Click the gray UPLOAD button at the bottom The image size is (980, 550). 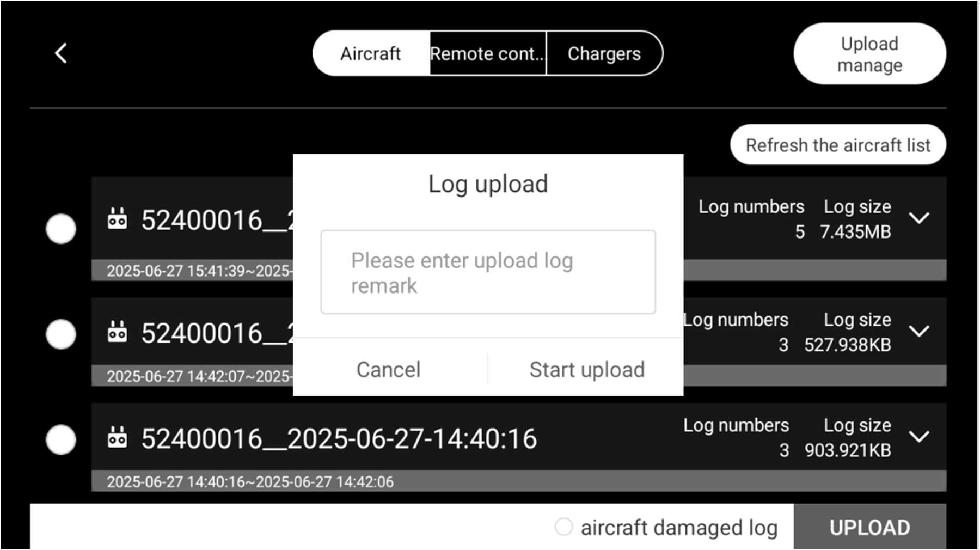coord(869,527)
